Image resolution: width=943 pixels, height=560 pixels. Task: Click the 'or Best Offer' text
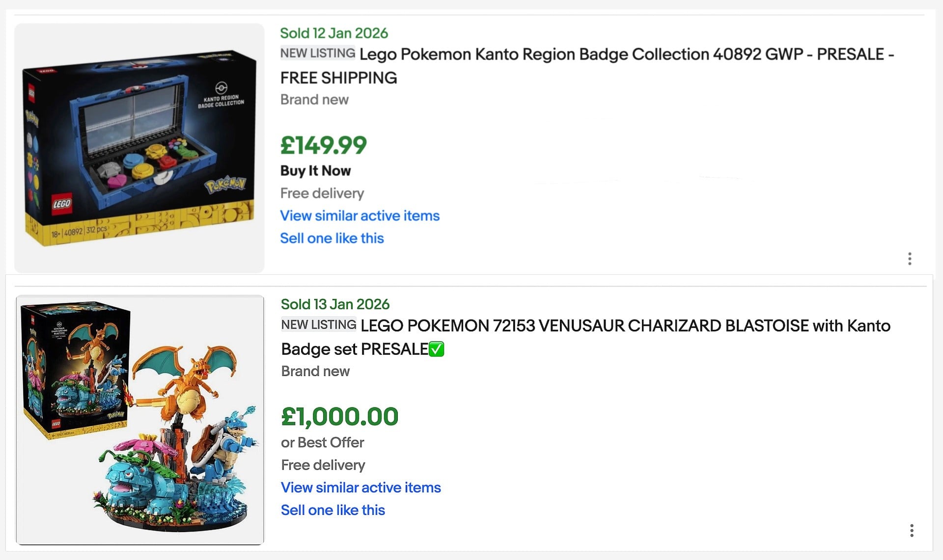[x=322, y=442]
